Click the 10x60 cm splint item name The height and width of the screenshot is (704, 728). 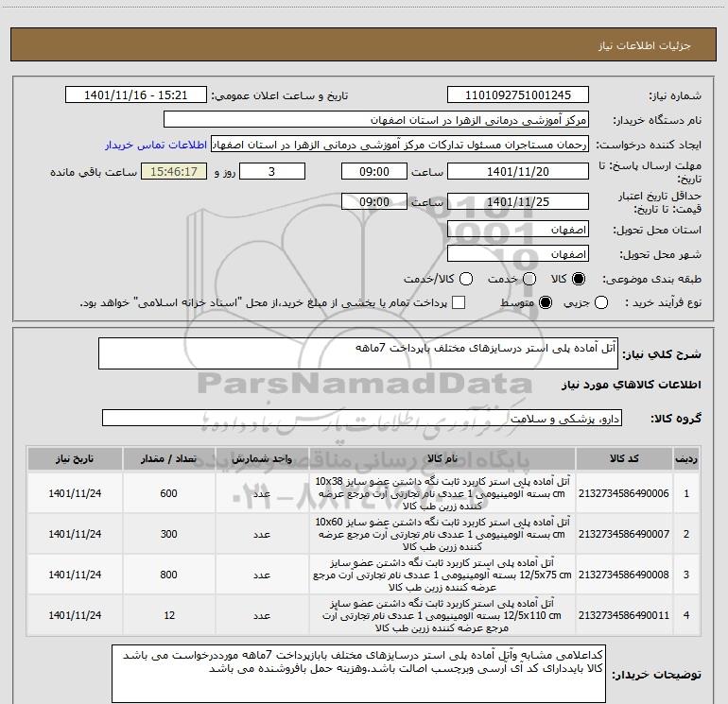(x=442, y=534)
